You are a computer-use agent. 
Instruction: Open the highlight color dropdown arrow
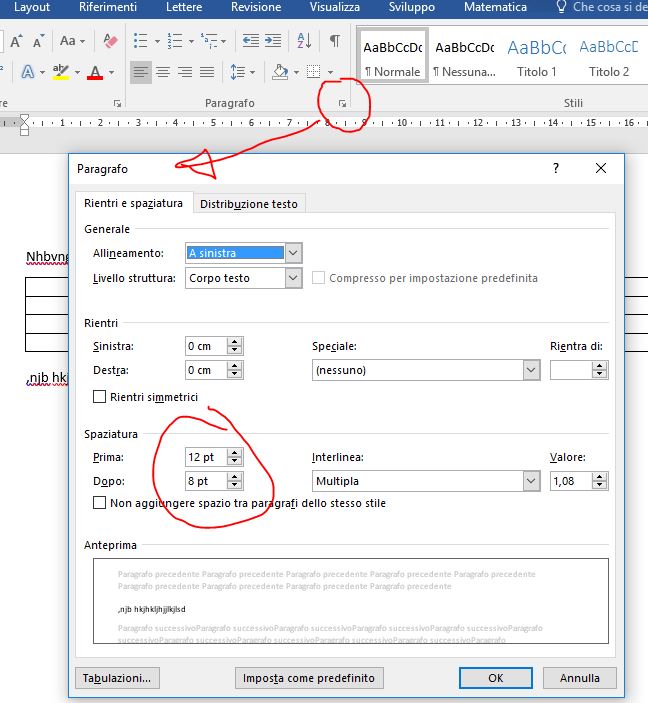(x=77, y=72)
